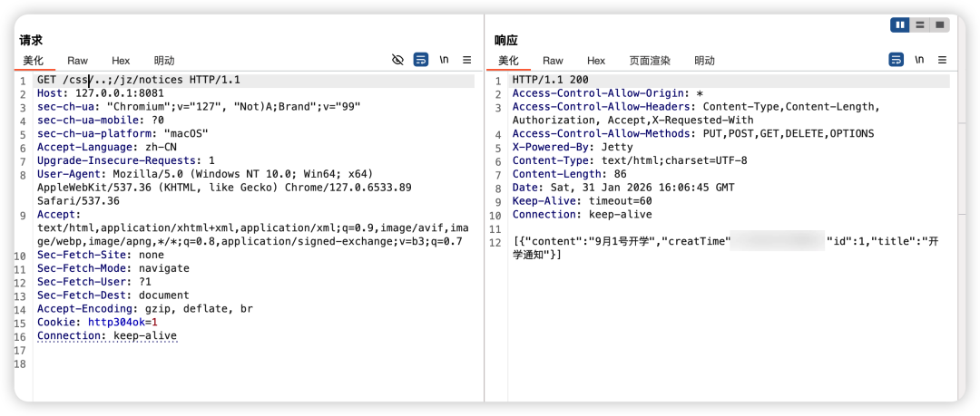Switch to combined single-pane tab layout

pyautogui.click(x=940, y=24)
